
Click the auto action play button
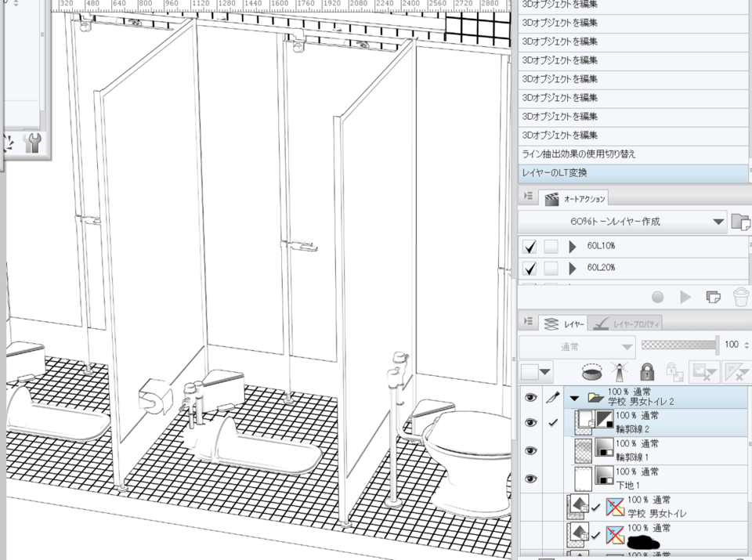(x=685, y=297)
